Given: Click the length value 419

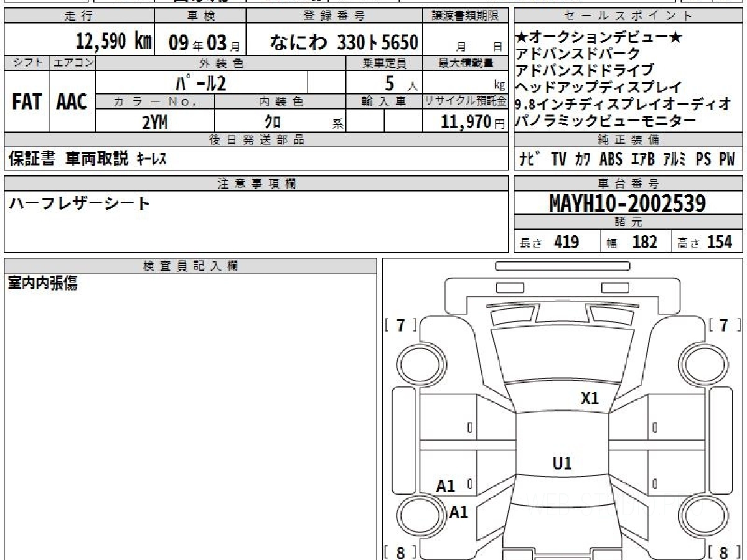Looking at the screenshot, I should [x=566, y=242].
